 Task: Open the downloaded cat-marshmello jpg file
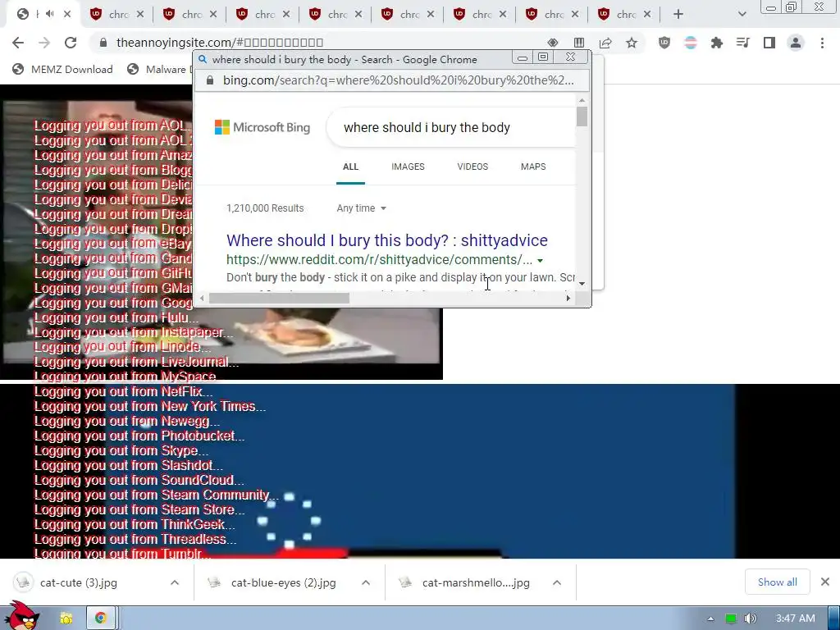pyautogui.click(x=475, y=582)
